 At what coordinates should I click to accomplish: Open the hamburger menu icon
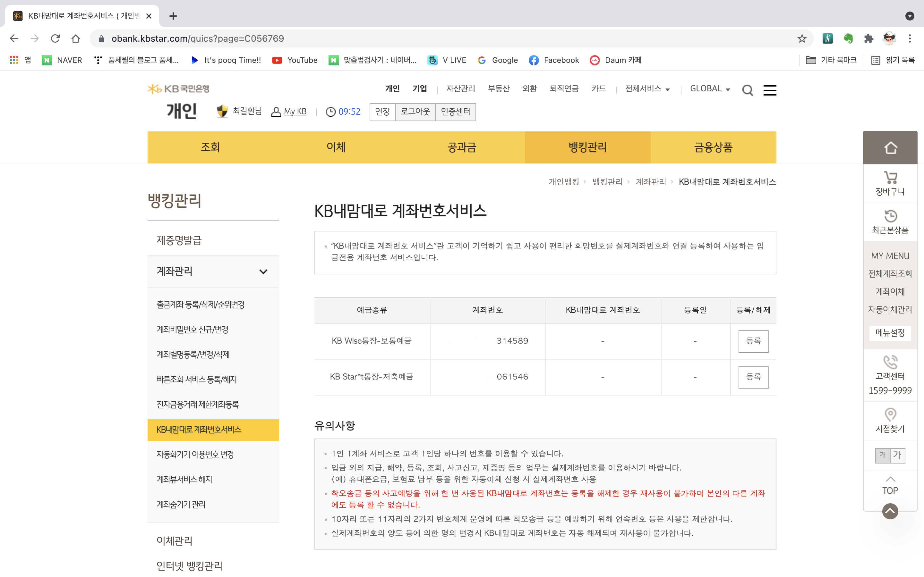pyautogui.click(x=769, y=90)
